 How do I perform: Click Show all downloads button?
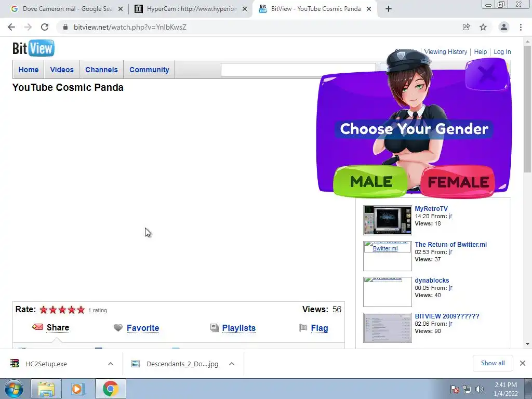click(493, 363)
